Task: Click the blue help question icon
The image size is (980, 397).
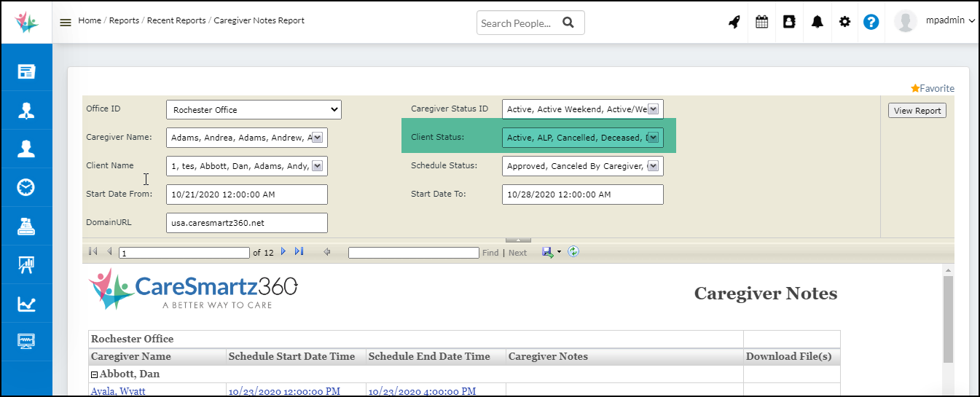Action: coord(871,22)
